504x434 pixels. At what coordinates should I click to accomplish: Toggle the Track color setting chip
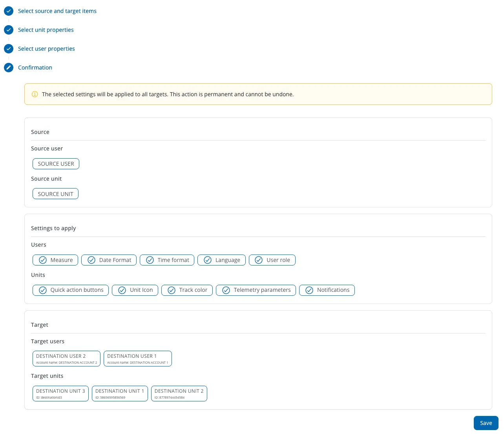187,290
